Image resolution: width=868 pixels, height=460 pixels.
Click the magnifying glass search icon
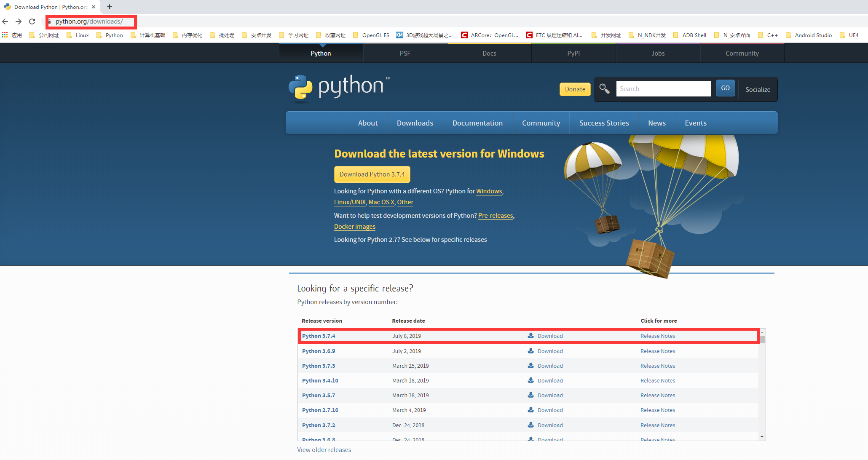604,89
